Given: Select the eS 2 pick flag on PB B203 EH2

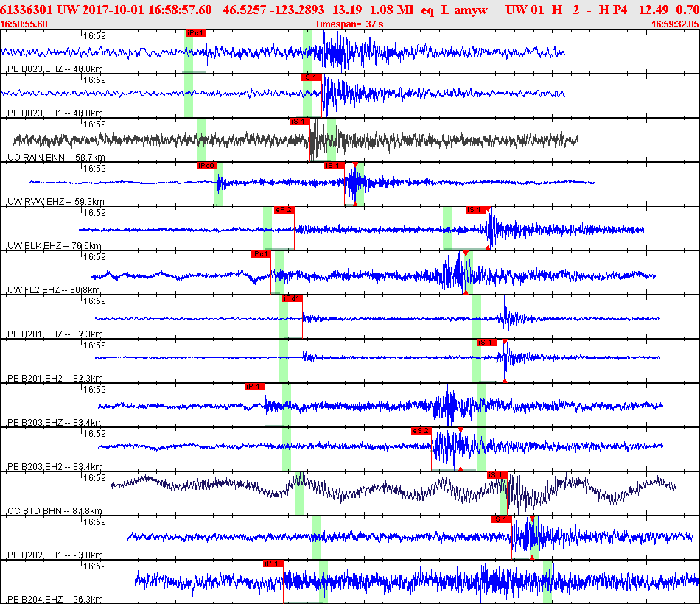Looking at the screenshot, I should click(x=421, y=431).
